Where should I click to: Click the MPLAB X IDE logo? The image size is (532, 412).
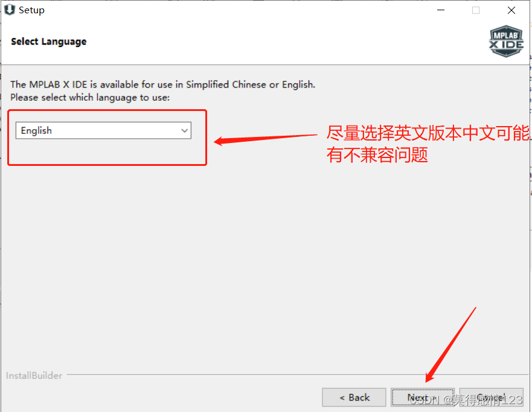pyautogui.click(x=506, y=42)
